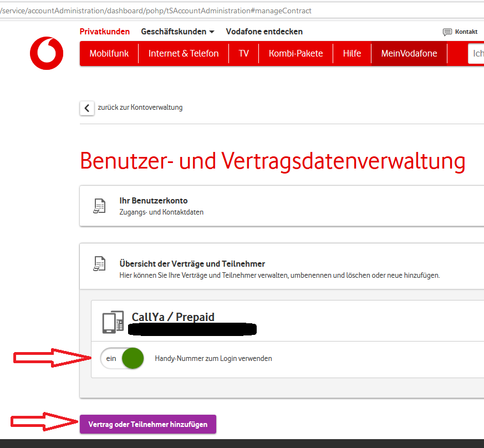
Task: Open the Internet & Telefon menu
Action: (x=184, y=53)
